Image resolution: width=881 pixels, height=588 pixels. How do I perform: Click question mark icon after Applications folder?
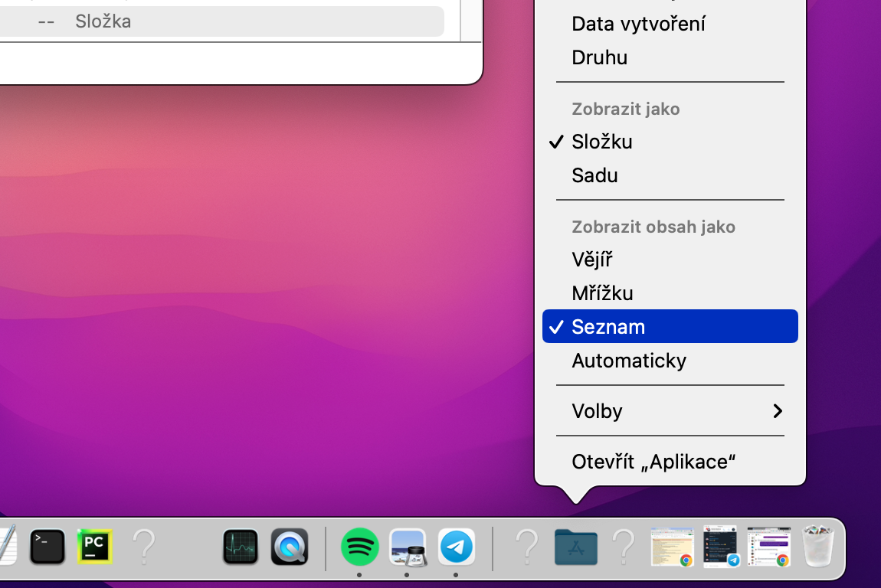(x=624, y=547)
